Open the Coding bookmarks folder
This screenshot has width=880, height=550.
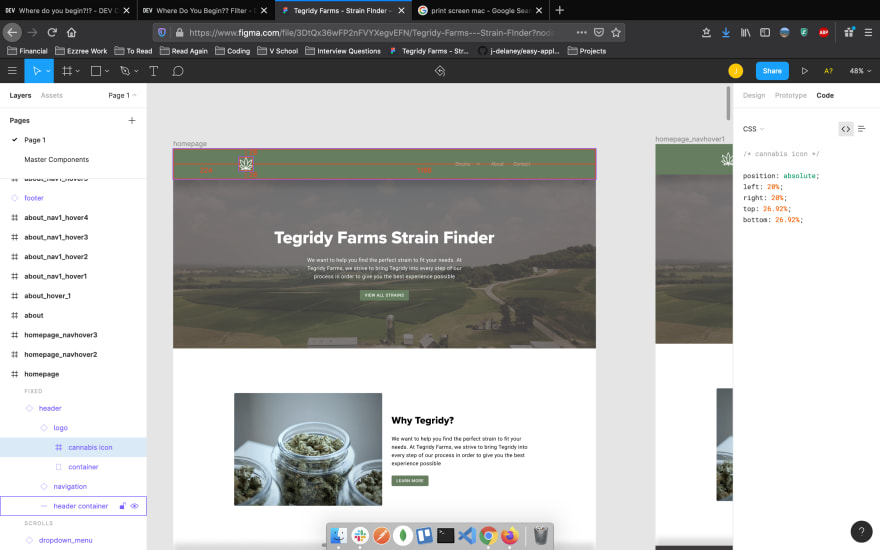pyautogui.click(x=232, y=51)
